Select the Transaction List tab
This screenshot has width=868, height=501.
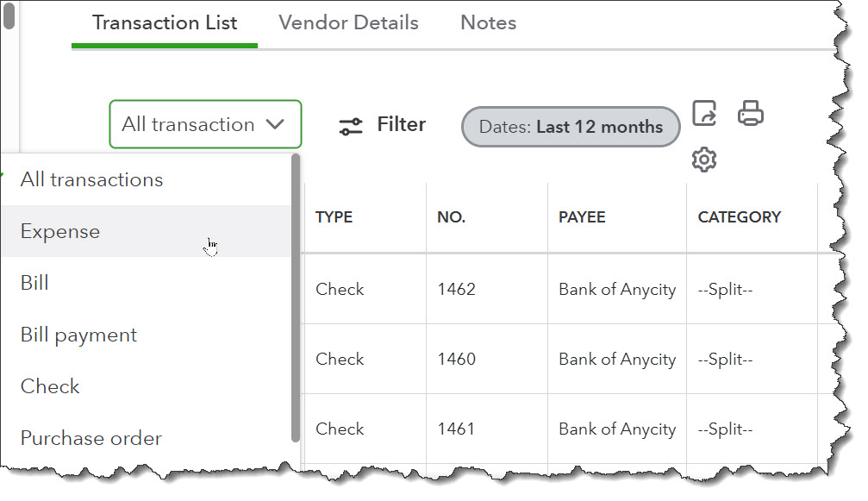click(x=165, y=22)
